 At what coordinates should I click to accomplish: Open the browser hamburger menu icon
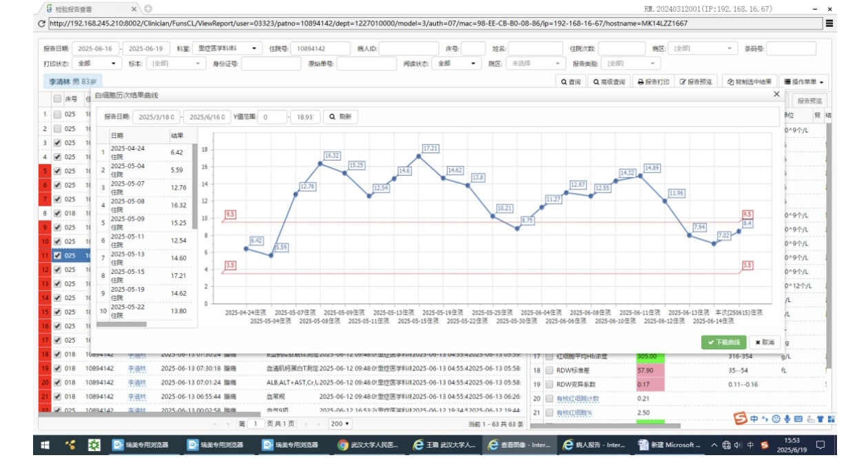pyautogui.click(x=830, y=23)
